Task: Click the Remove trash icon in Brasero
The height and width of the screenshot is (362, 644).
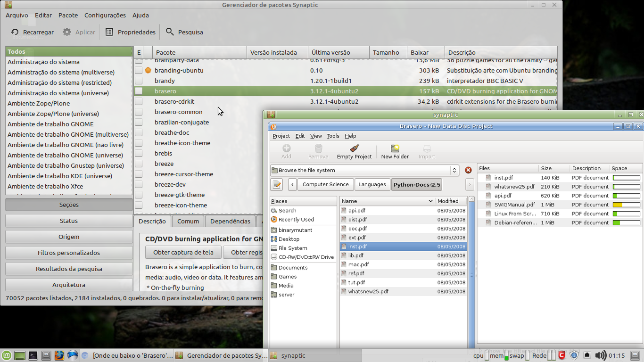Action: (318, 148)
